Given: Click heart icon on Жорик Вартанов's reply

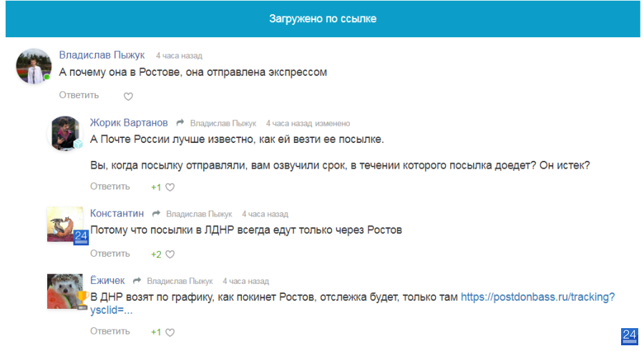Looking at the screenshot, I should [x=170, y=187].
